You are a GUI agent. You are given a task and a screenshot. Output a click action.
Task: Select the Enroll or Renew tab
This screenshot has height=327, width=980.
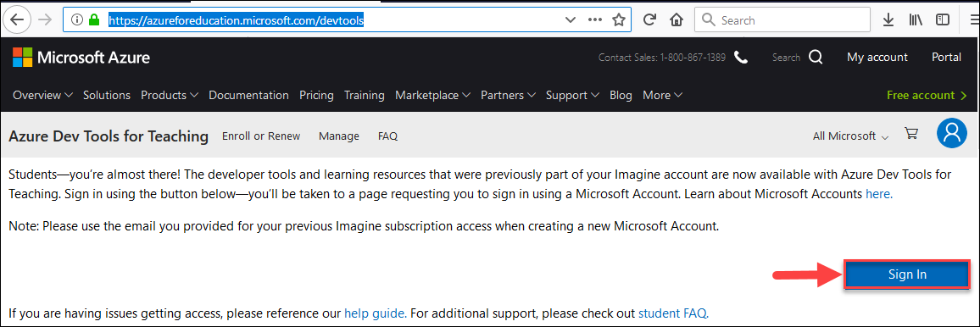tap(261, 136)
